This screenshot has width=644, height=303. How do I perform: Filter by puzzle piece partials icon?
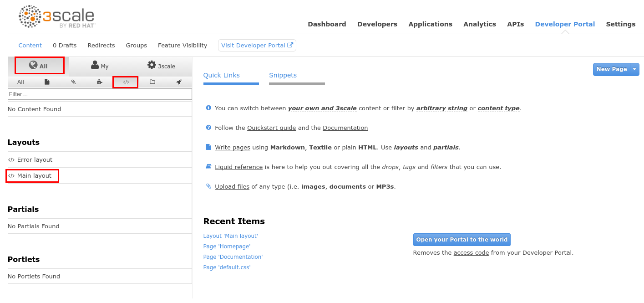tap(100, 82)
